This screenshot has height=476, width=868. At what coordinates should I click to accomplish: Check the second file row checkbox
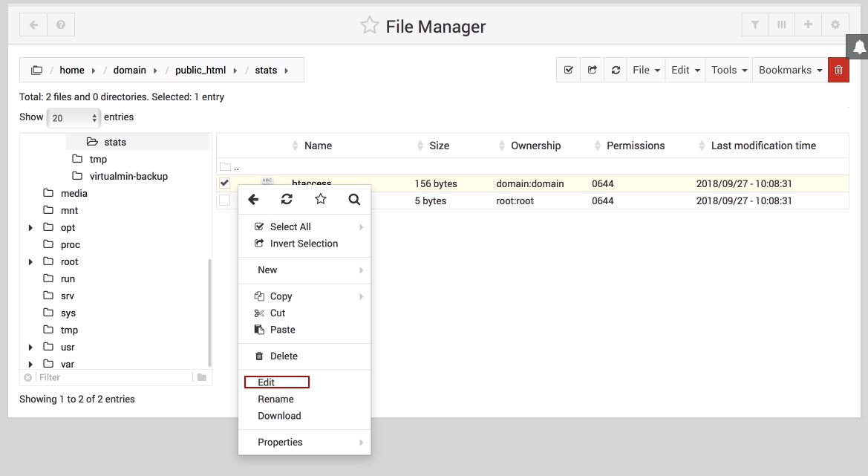pos(224,200)
